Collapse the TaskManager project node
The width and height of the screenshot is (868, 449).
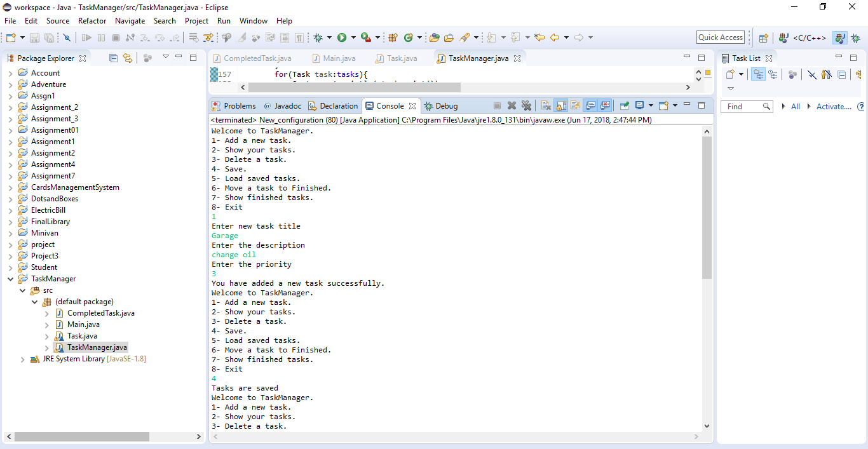tap(10, 279)
